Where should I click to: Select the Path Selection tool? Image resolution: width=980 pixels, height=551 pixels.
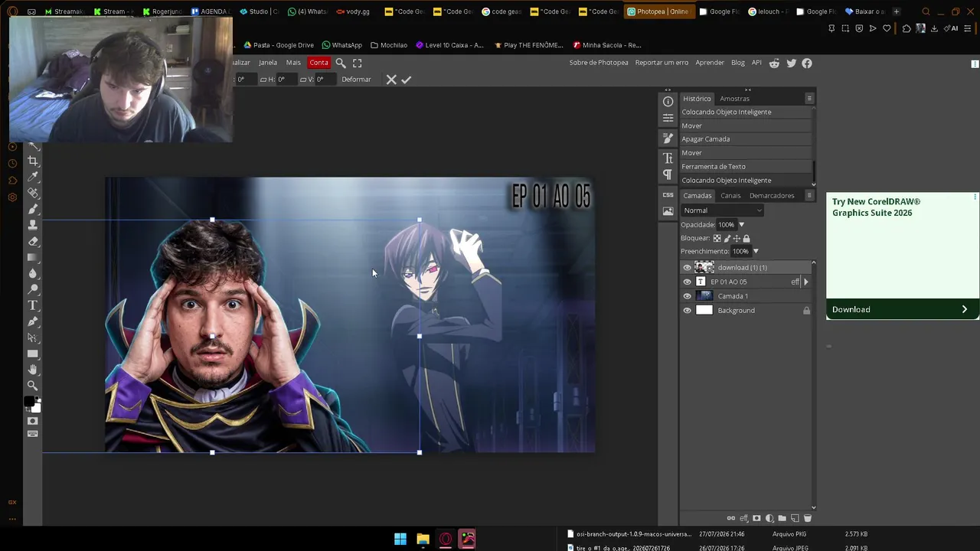pyautogui.click(x=33, y=337)
